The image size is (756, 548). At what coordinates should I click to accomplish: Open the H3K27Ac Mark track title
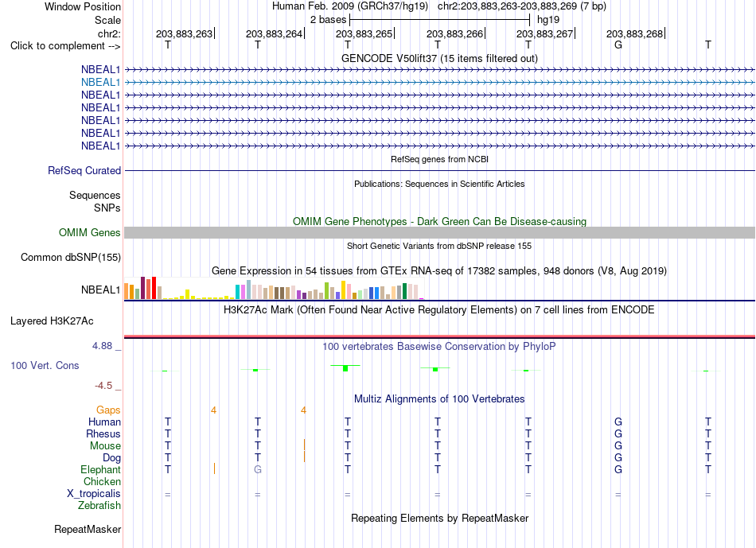(x=439, y=310)
